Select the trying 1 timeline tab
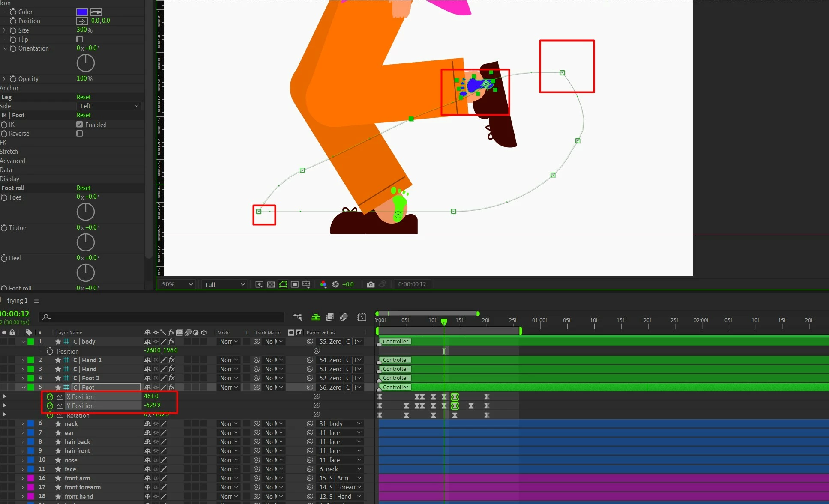 [17, 301]
